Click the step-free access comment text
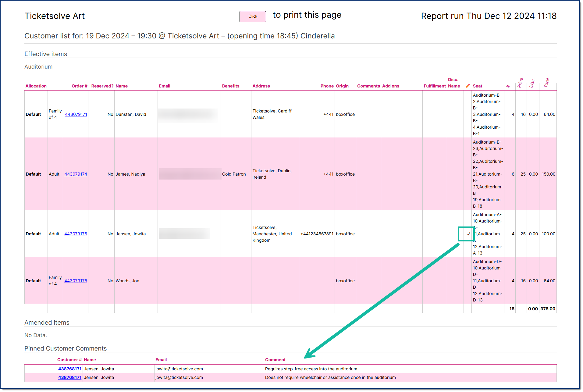Image resolution: width=583 pixels, height=392 pixels. [x=311, y=369]
